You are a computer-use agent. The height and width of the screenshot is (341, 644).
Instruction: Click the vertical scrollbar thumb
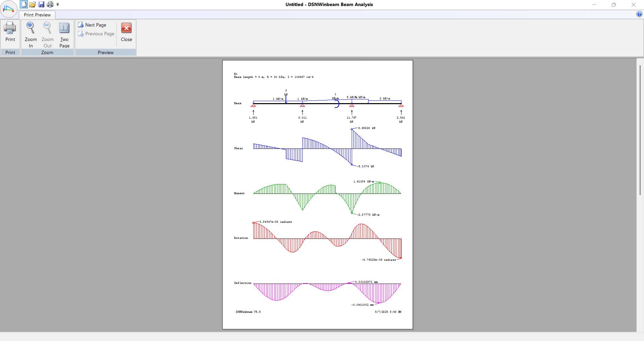tap(640, 129)
